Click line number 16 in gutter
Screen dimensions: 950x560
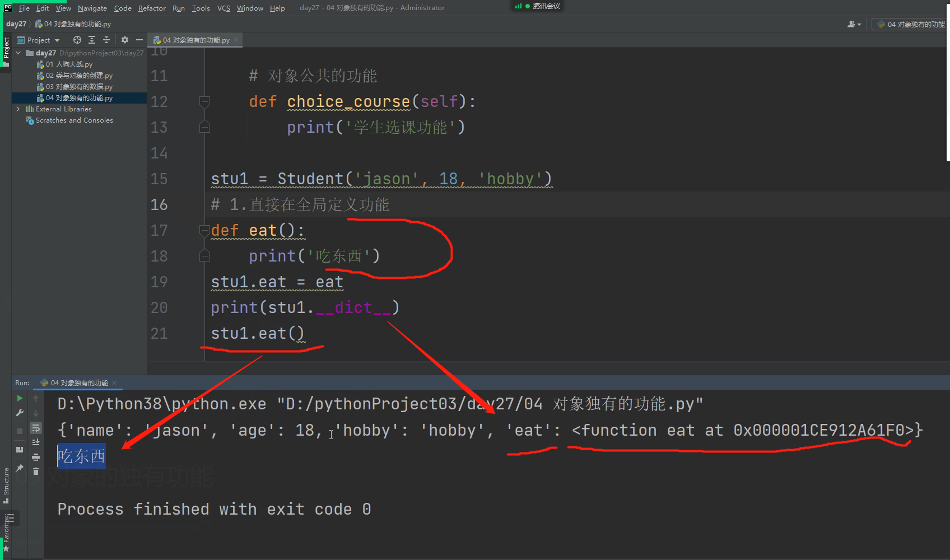point(159,205)
